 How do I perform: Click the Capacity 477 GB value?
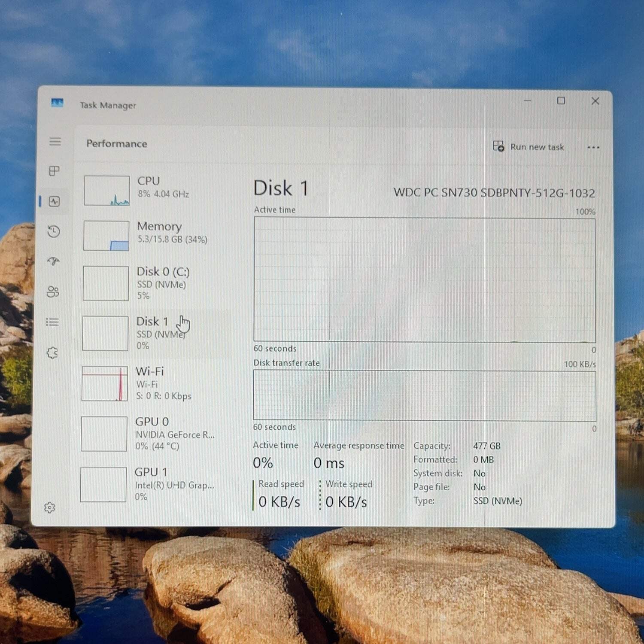(487, 446)
